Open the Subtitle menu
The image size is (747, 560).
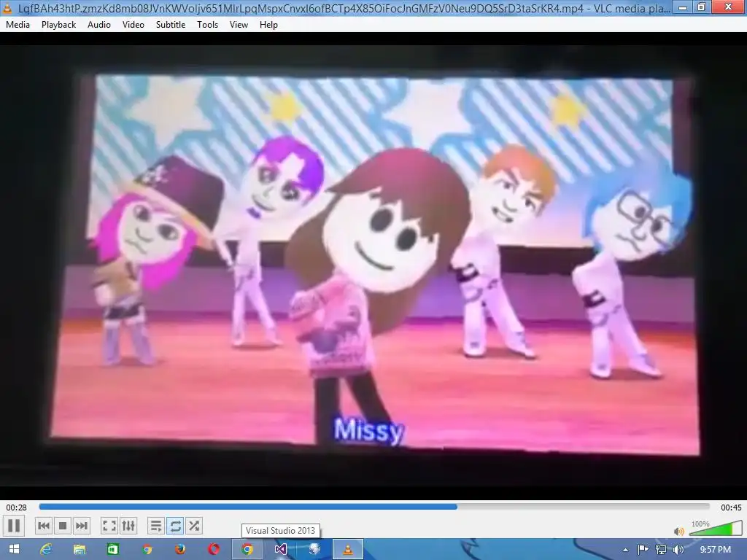pyautogui.click(x=171, y=25)
